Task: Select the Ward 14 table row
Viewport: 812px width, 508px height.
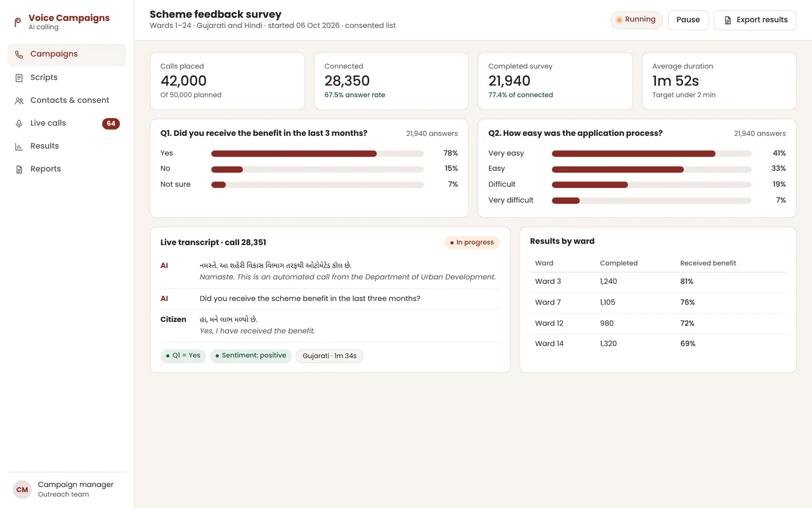Action: (x=658, y=344)
